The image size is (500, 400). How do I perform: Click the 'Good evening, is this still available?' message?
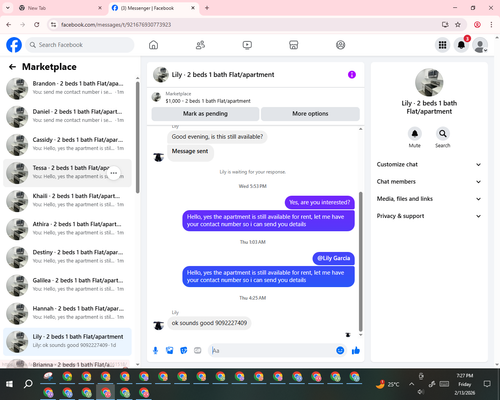[217, 137]
